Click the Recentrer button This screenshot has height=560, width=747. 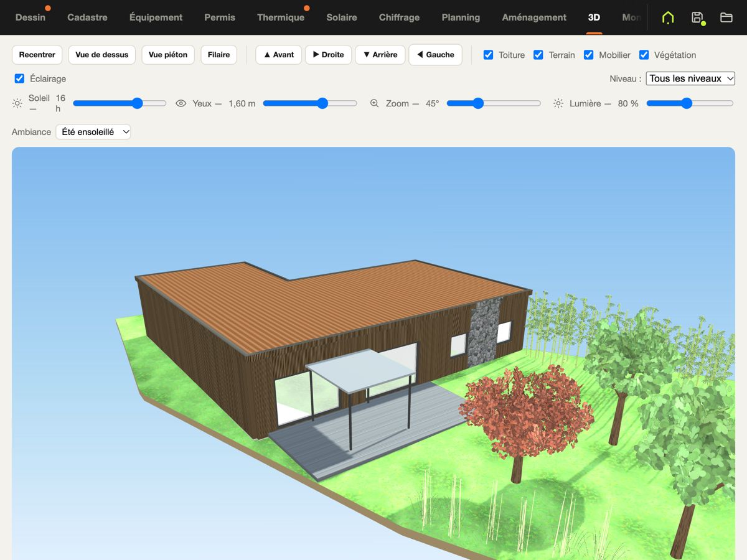pyautogui.click(x=37, y=55)
